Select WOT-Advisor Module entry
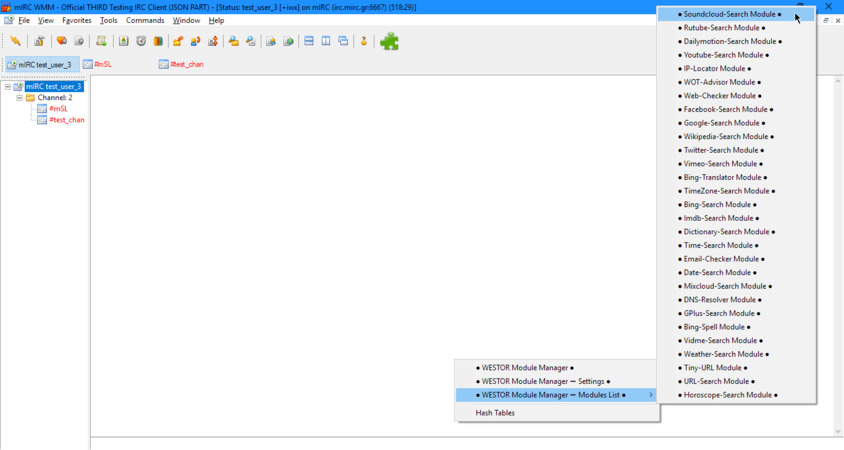This screenshot has width=844, height=450. point(736,82)
